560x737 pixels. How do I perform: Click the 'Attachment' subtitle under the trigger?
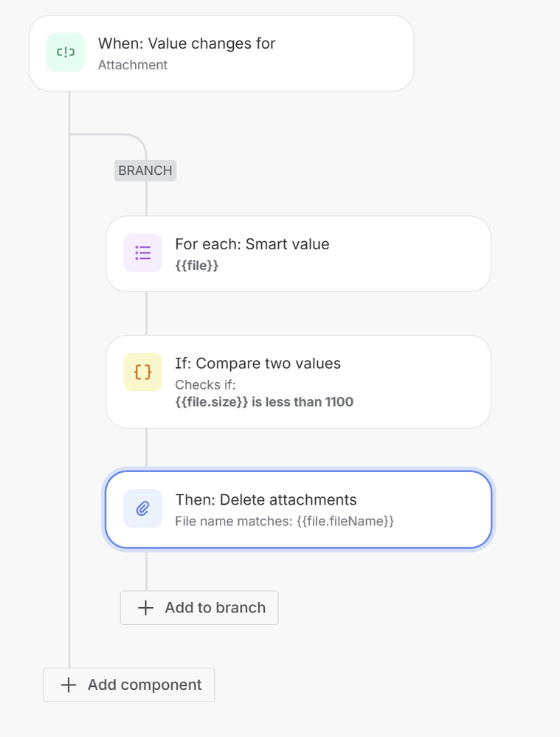tap(133, 65)
